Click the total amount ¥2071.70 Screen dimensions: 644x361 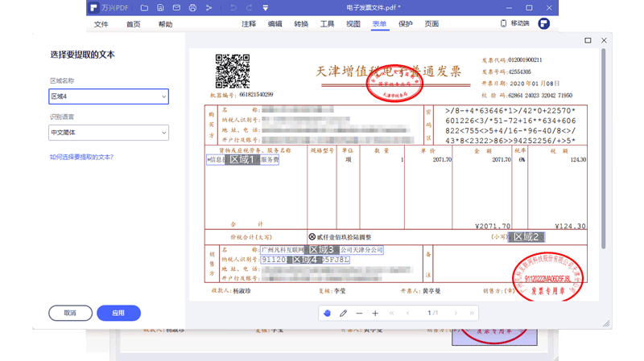tap(493, 226)
